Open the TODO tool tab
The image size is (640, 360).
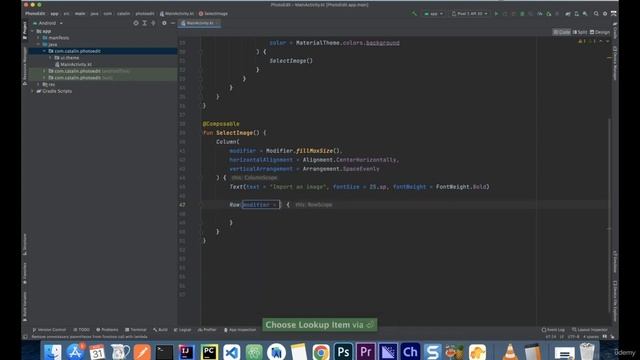[x=82, y=330]
